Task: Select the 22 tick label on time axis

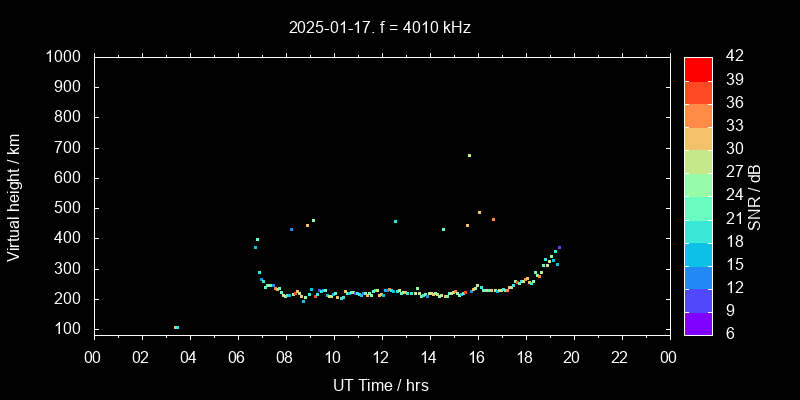Action: pos(620,357)
